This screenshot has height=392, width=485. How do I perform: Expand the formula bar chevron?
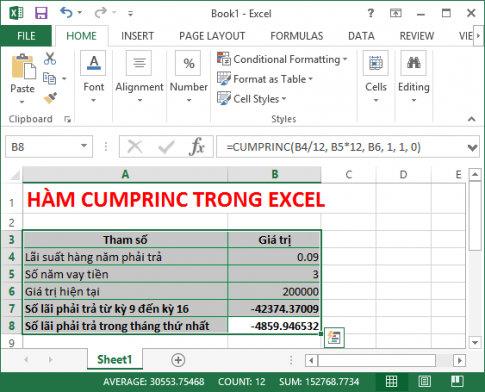[x=472, y=147]
